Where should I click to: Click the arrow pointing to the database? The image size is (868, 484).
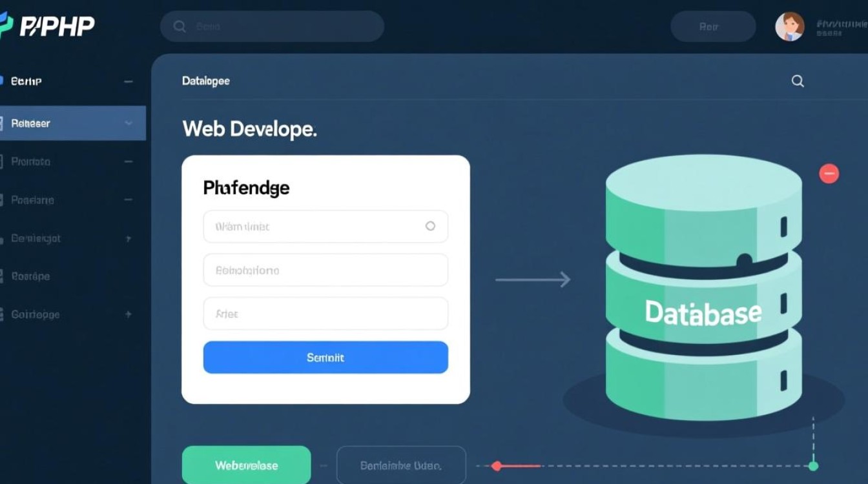click(533, 279)
